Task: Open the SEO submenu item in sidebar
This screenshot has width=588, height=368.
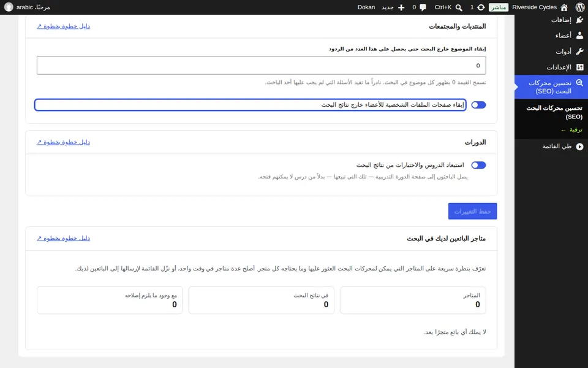Action: coord(554,112)
